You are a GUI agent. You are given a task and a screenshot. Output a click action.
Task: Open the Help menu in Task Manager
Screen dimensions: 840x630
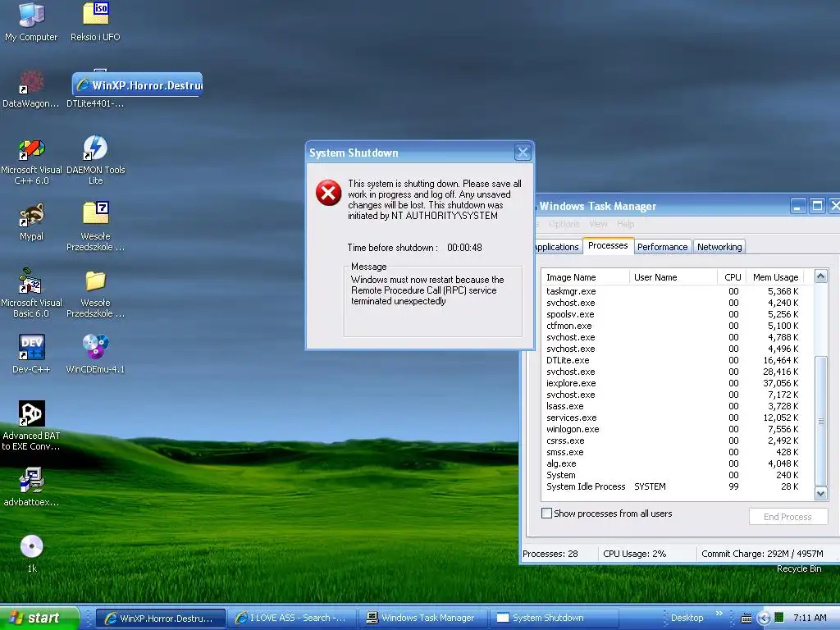click(626, 224)
